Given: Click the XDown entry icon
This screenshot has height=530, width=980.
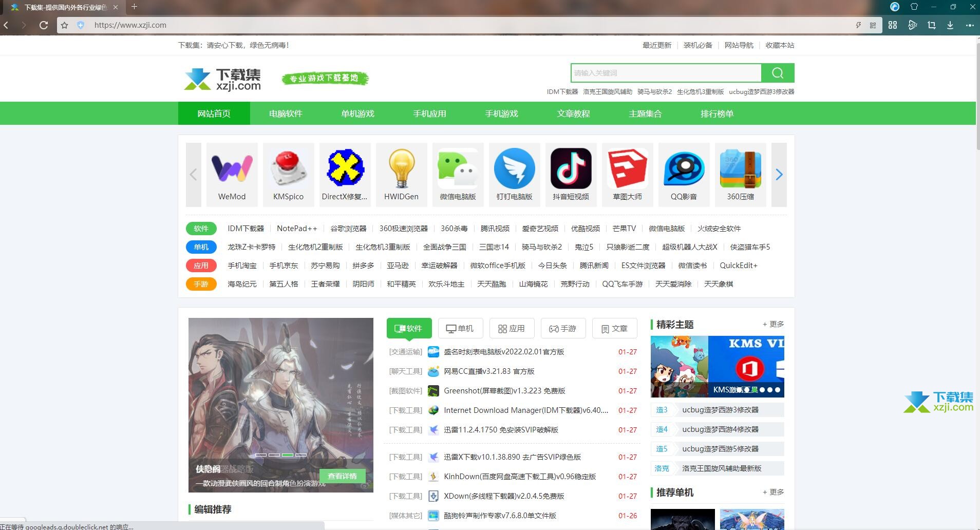Looking at the screenshot, I should [434, 496].
